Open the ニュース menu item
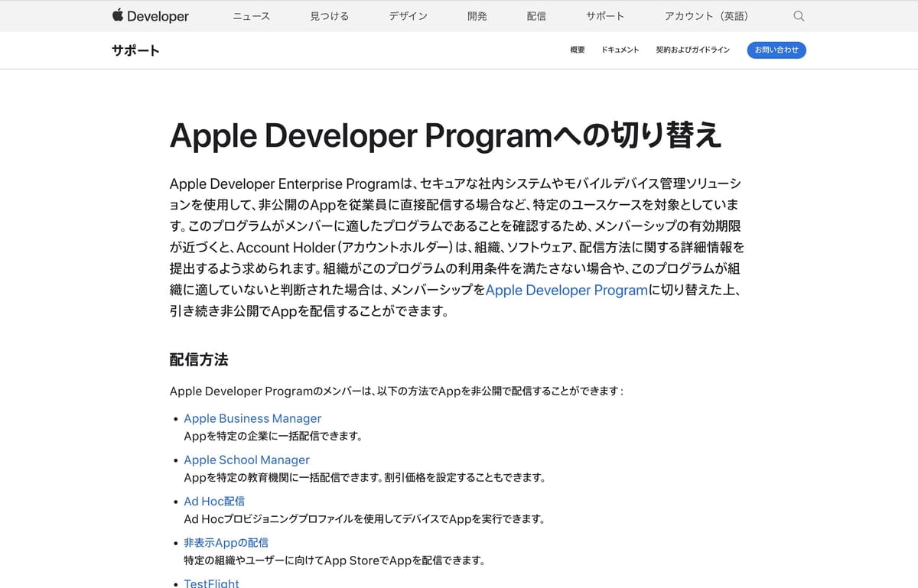Viewport: 918px width, 588px height. [x=252, y=16]
